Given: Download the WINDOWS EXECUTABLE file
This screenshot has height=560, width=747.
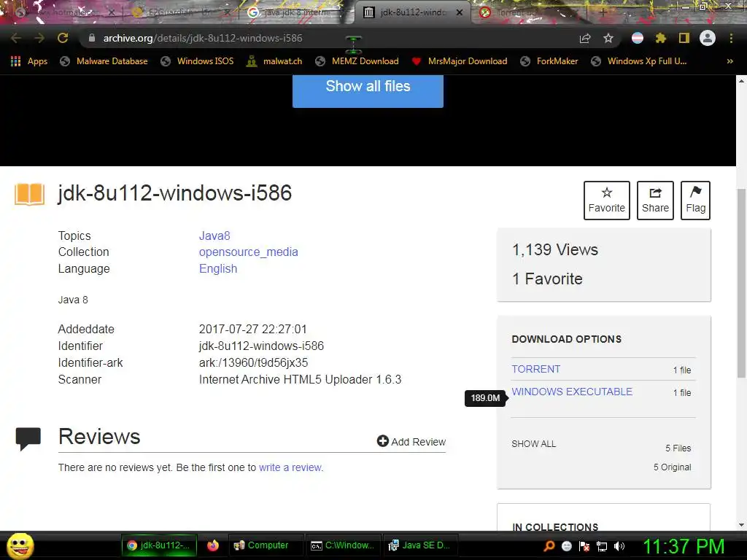Looking at the screenshot, I should coord(572,392).
